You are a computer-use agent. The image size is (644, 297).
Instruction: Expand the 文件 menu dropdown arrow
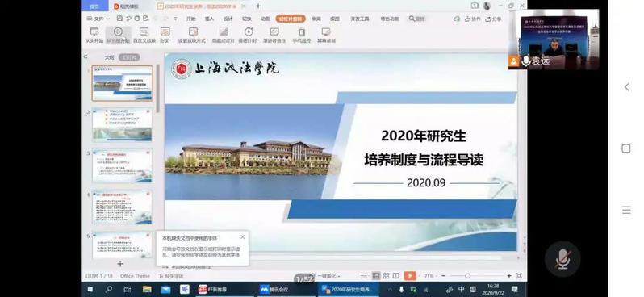[108, 19]
